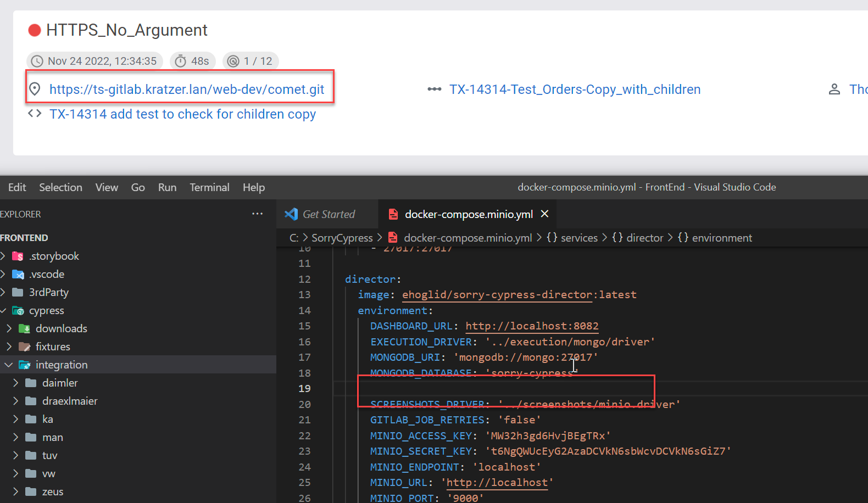Screen dimensions: 868x503
Task: Click the YAML file icon on docker-compose.minio.yml tab
Action: (393, 214)
